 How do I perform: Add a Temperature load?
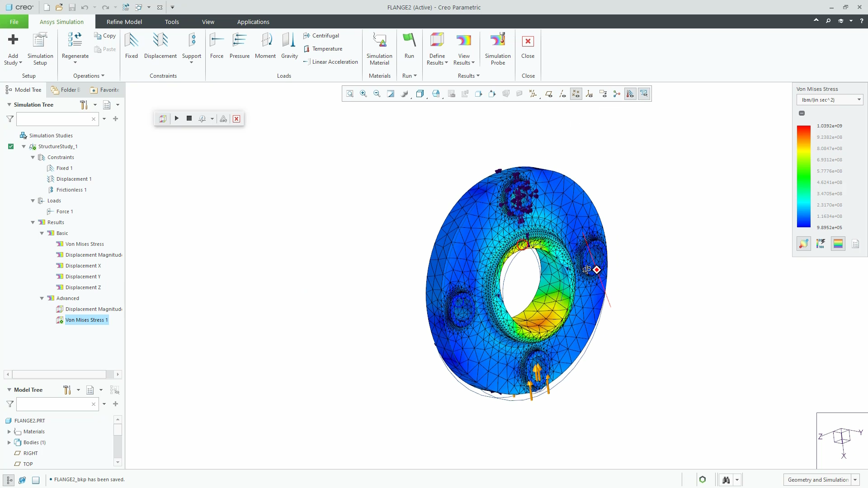coord(323,49)
